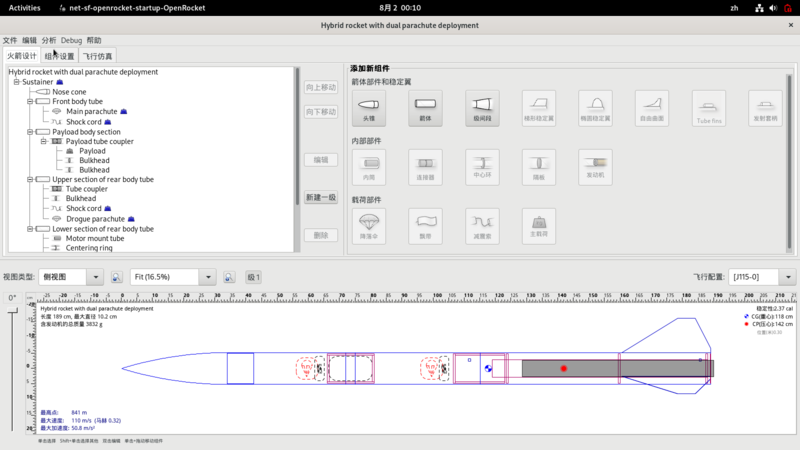Add a nose cone (头锥) component
Image resolution: width=800 pixels, height=450 pixels.
click(368, 108)
